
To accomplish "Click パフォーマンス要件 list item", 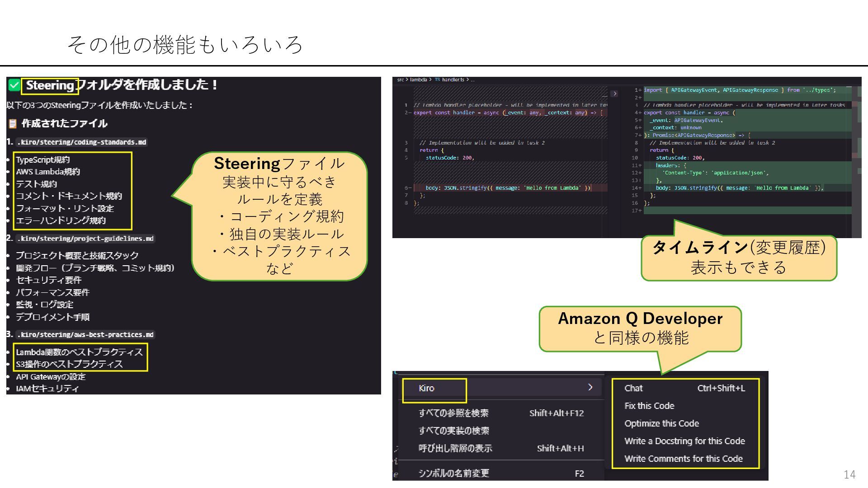I will 52,292.
